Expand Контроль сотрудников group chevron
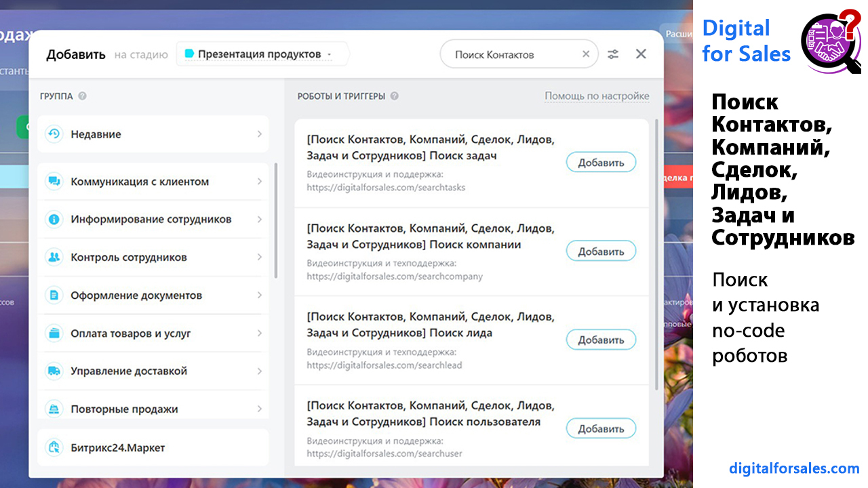This screenshot has width=868, height=488. pos(260,258)
